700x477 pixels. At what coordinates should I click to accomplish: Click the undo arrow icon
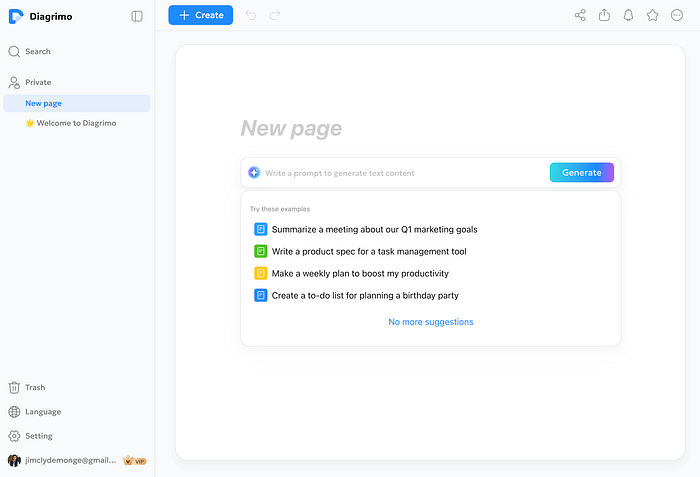pos(251,15)
